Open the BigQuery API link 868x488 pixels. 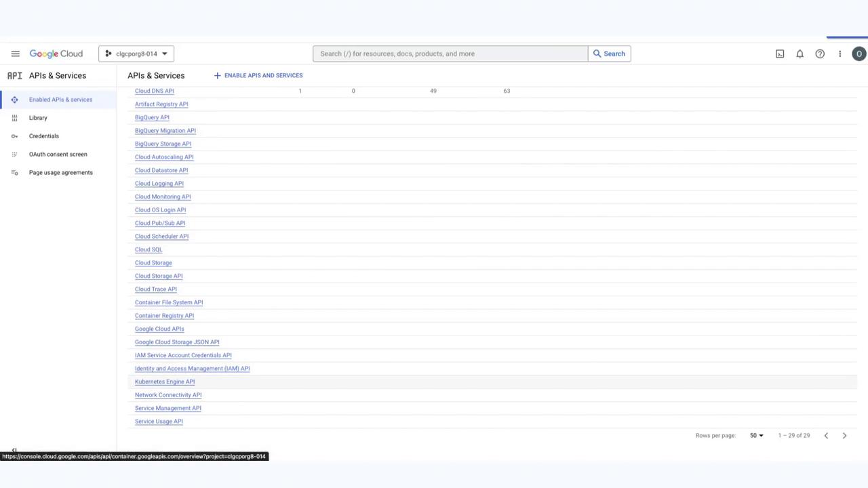tap(152, 117)
